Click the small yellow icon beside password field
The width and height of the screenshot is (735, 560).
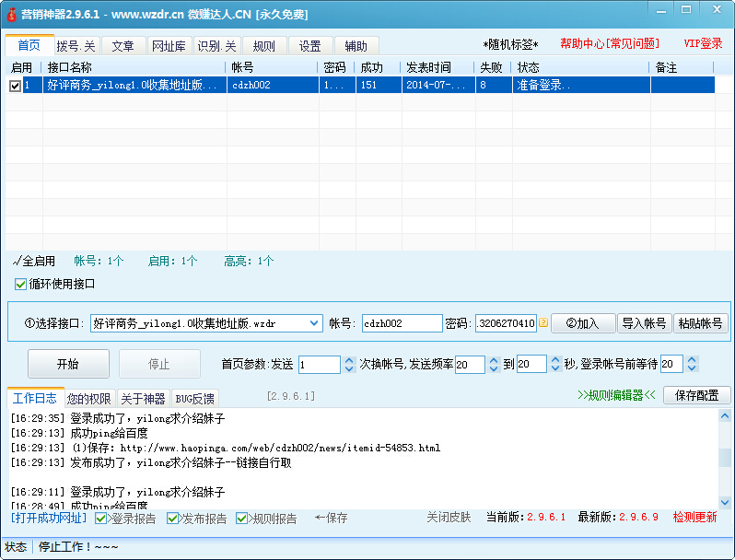(x=543, y=322)
